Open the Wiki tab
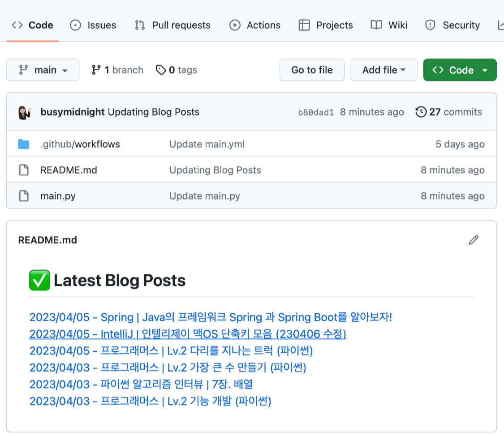The width and height of the screenshot is (504, 436). 389,25
